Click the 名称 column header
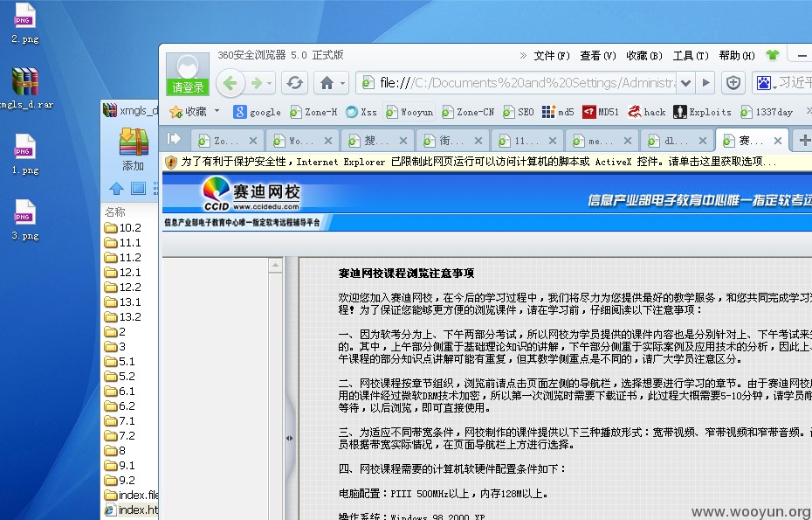 [x=115, y=211]
